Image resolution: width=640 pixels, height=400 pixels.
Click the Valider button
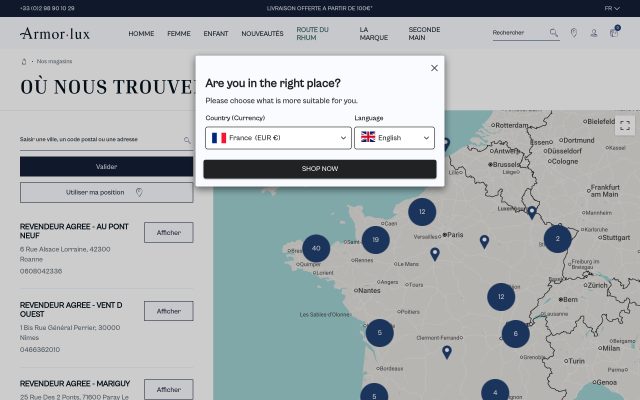107,167
